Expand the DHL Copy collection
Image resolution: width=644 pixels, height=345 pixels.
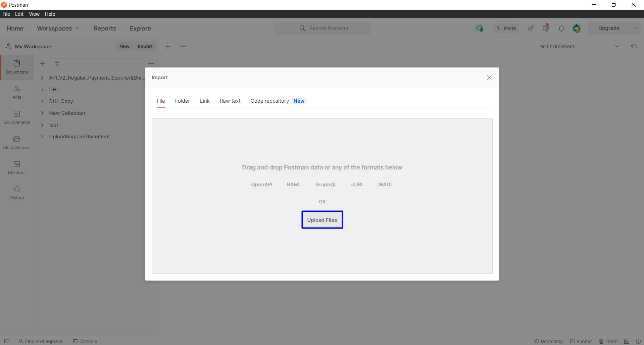tap(42, 101)
